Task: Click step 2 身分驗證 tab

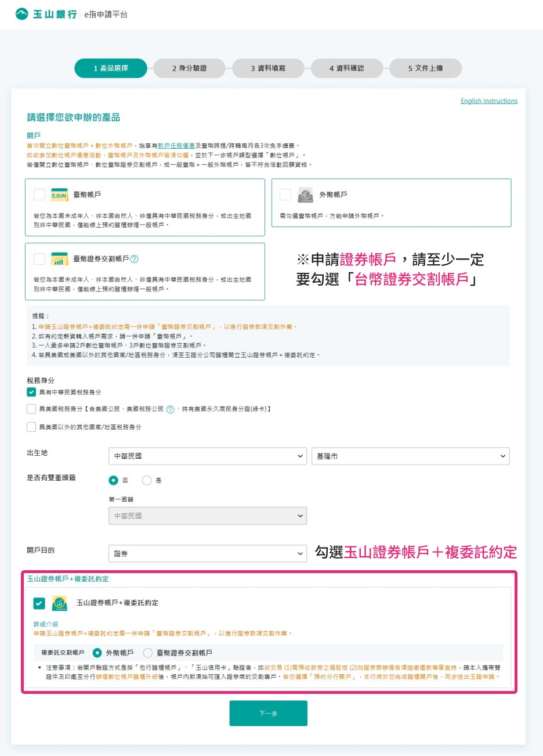Action: (x=189, y=68)
